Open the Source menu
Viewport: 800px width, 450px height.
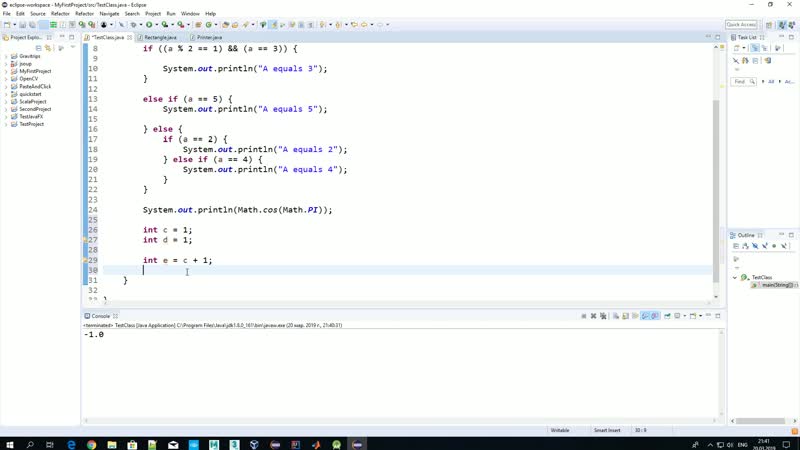click(x=38, y=14)
